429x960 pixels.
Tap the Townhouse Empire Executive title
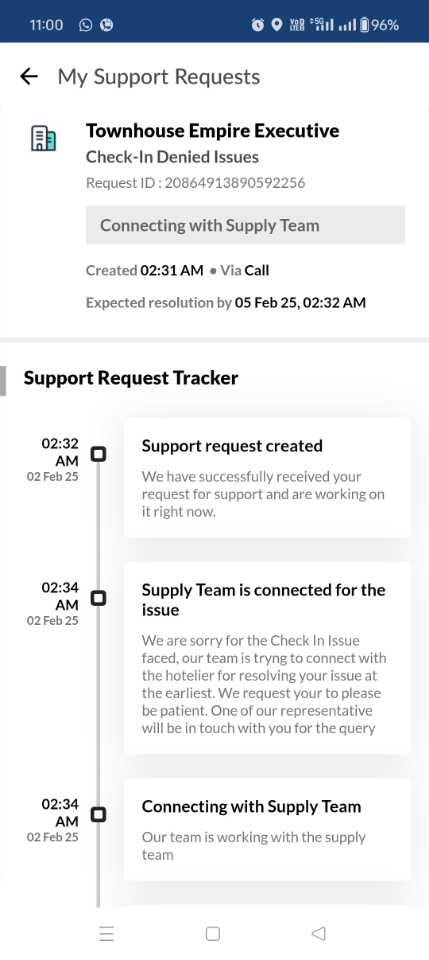point(212,130)
